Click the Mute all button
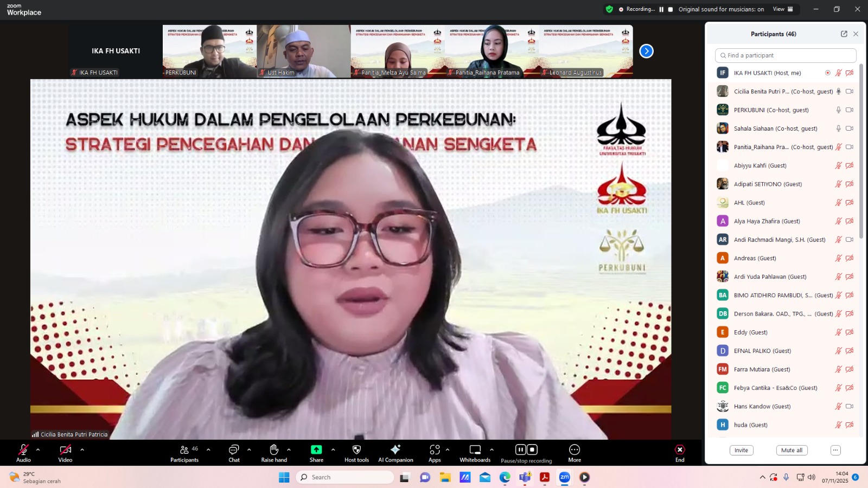868x488 pixels. [x=792, y=450]
